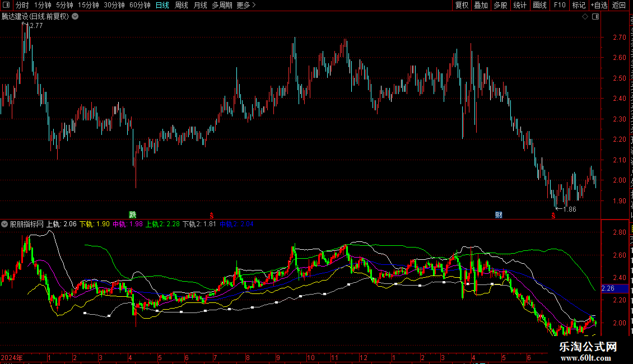
Task: Switch to 分时 intraday chart
Action: tap(22, 5)
